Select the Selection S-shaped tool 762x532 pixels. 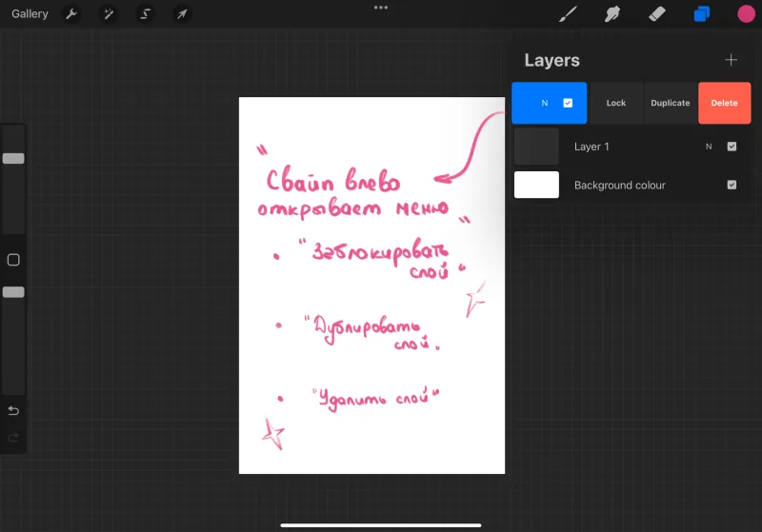point(145,13)
